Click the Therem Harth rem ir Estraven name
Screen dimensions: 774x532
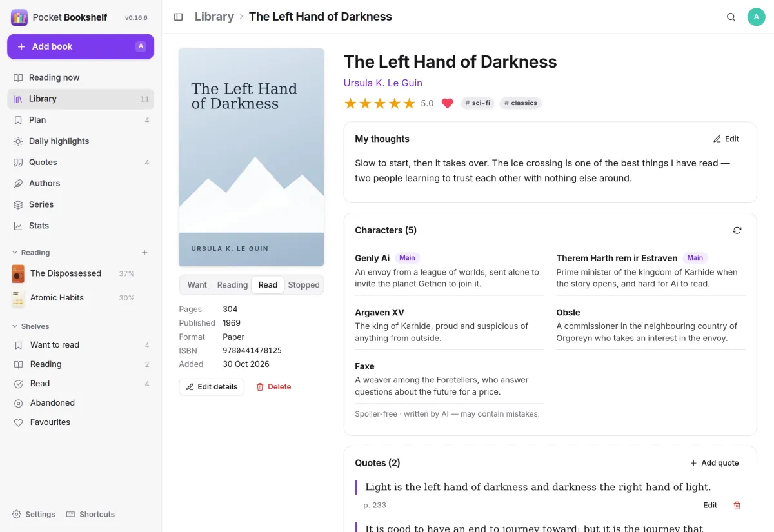(617, 258)
